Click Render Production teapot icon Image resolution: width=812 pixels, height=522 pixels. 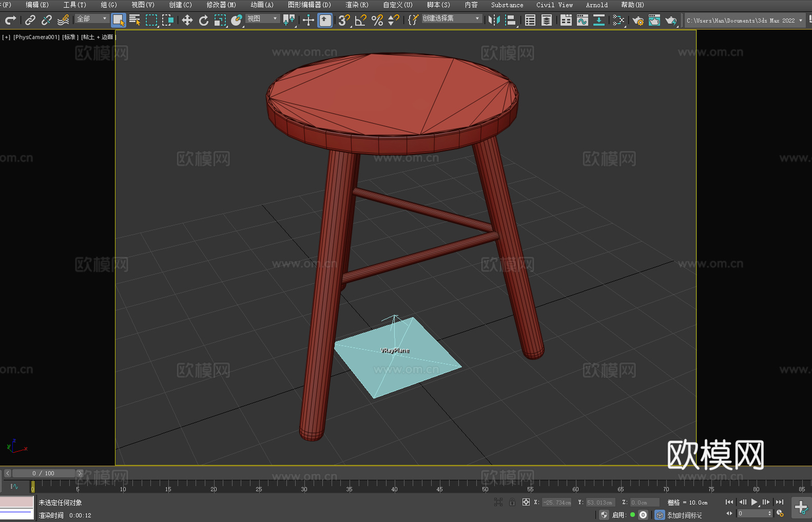click(x=671, y=20)
